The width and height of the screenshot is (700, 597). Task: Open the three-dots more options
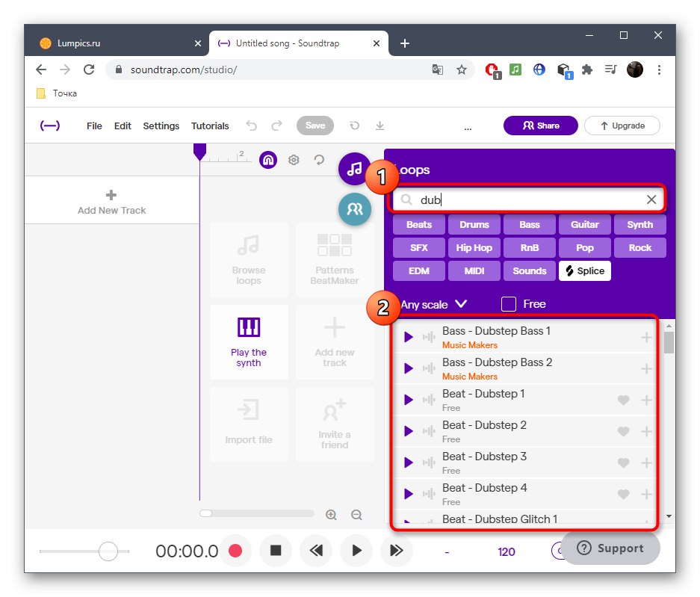(x=468, y=129)
